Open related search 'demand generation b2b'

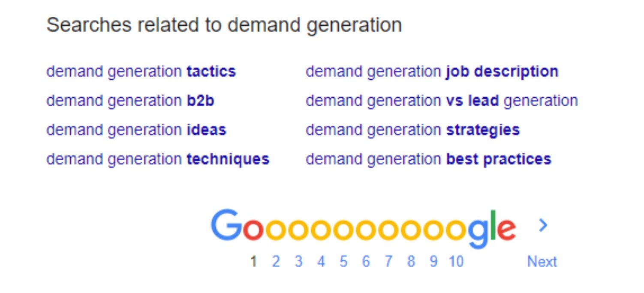coord(130,101)
